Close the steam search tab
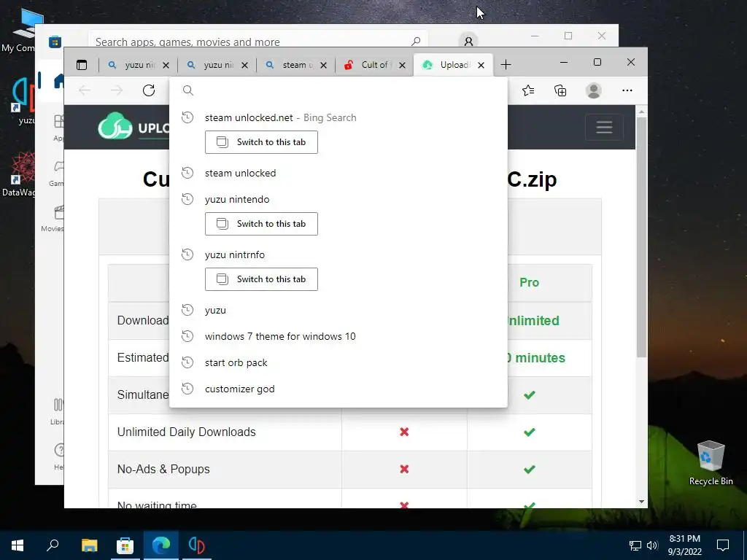This screenshot has width=747, height=560. click(323, 65)
